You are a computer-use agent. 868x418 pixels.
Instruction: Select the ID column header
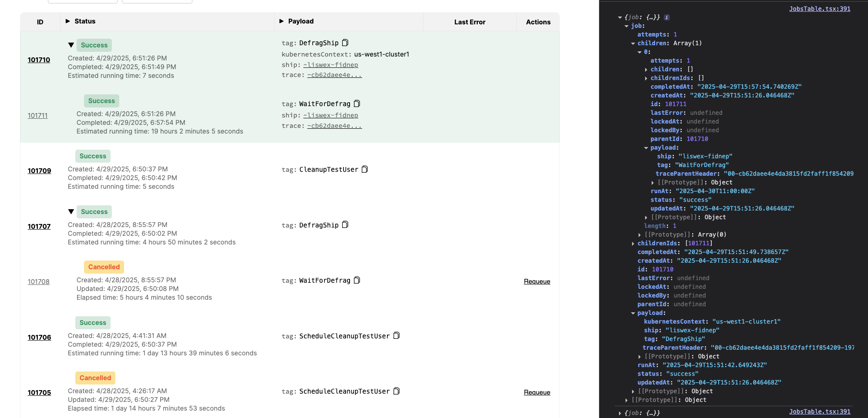pyautogui.click(x=40, y=22)
